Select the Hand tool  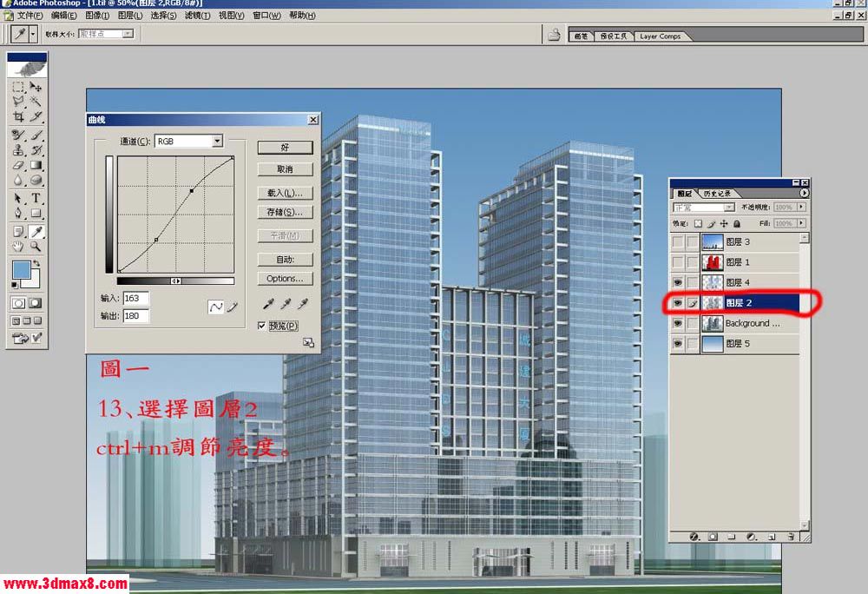[18, 247]
